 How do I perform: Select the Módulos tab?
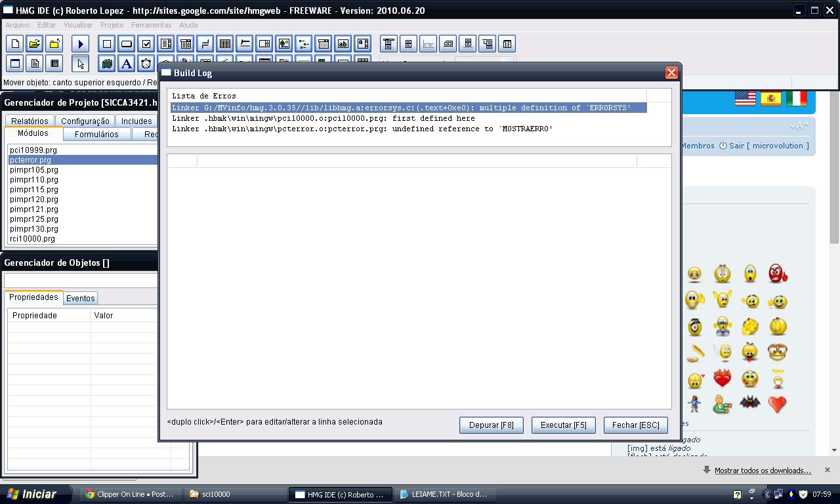click(33, 133)
